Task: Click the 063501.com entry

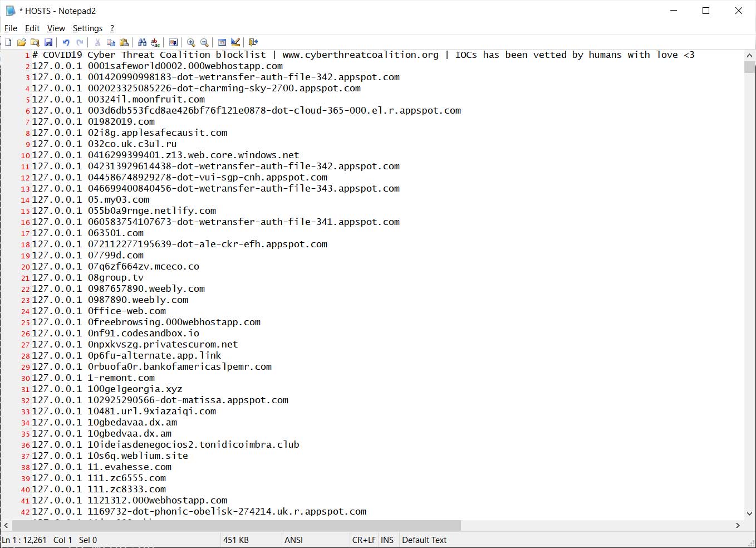Action: [x=116, y=233]
